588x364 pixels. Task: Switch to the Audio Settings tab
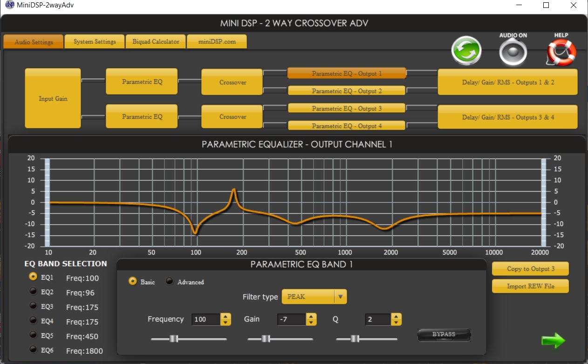[33, 41]
